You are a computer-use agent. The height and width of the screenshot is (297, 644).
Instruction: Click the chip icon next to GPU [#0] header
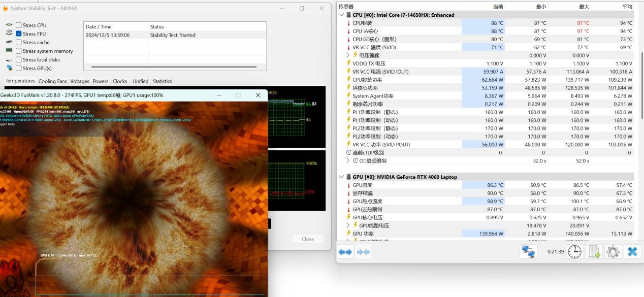coord(348,177)
